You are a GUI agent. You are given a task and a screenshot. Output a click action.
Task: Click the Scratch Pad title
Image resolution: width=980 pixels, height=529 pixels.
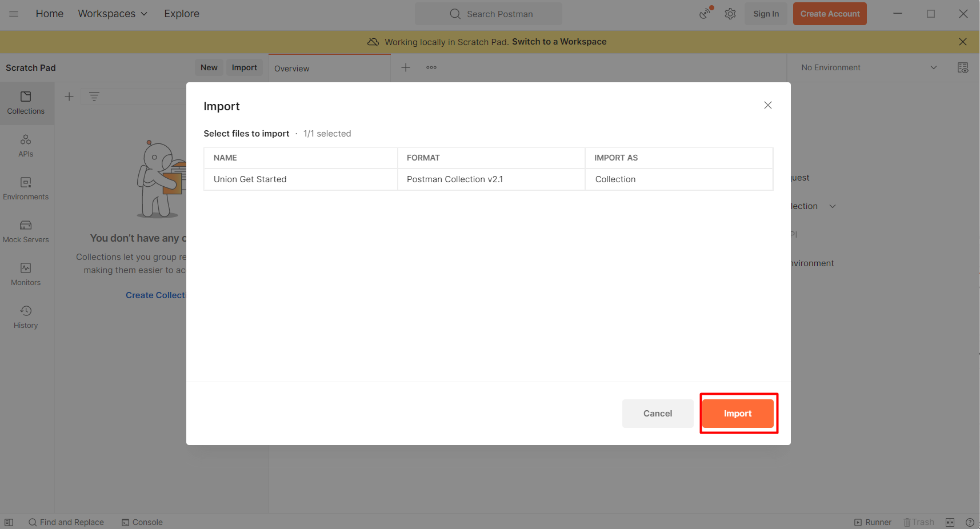point(31,68)
